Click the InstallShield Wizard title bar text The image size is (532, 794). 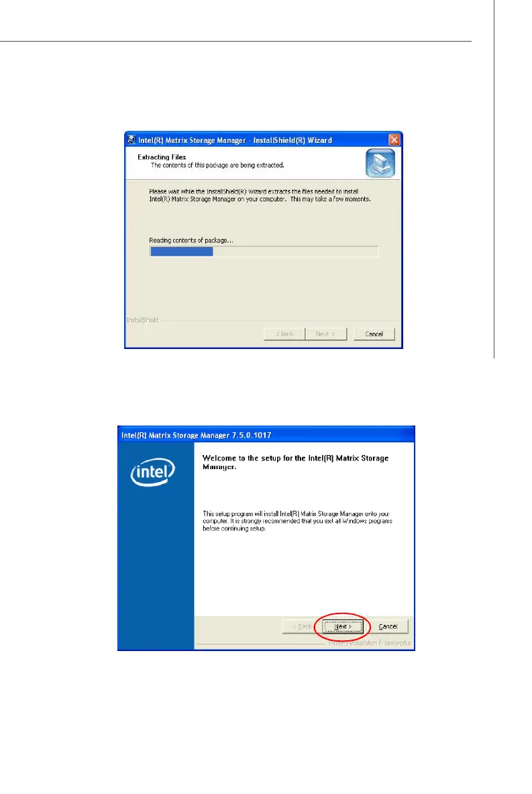[235, 140]
